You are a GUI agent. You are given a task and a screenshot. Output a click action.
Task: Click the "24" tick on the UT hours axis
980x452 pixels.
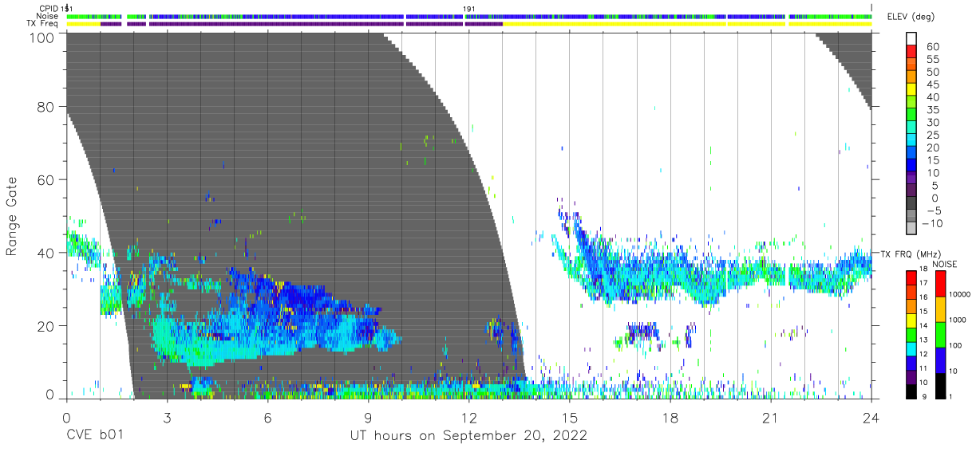[x=871, y=418]
